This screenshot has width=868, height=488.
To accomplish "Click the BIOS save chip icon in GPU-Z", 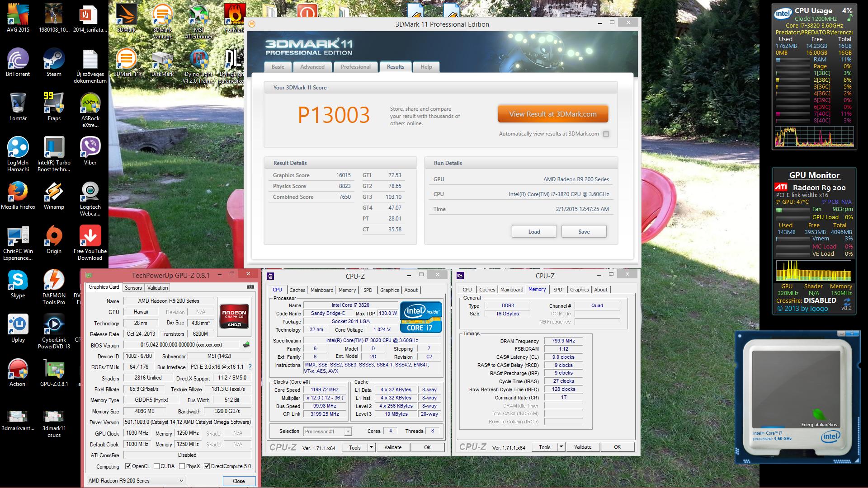I will click(x=246, y=345).
